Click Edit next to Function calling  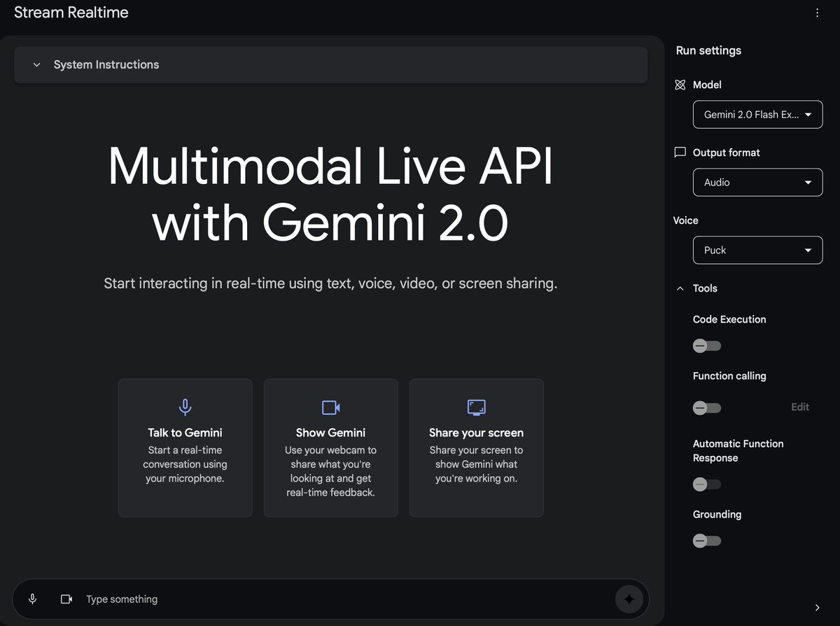[800, 407]
